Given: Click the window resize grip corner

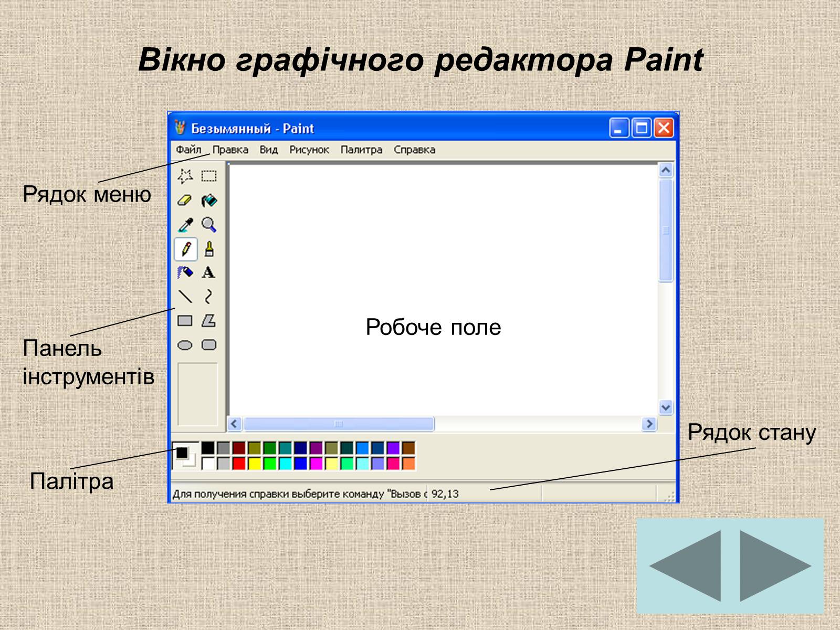Looking at the screenshot, I should (669, 496).
